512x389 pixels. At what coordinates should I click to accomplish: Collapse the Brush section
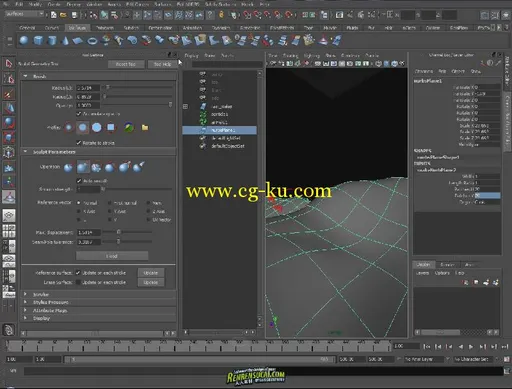(25, 76)
